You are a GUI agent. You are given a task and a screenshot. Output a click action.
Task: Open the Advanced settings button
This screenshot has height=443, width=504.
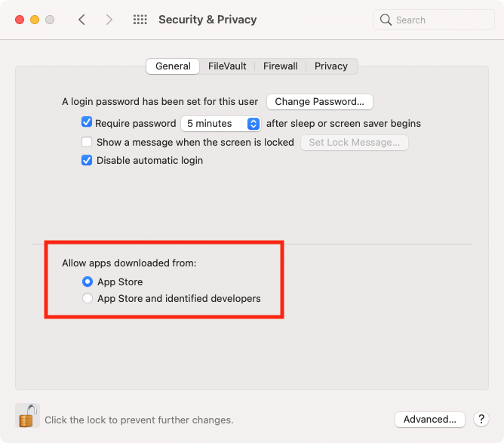tap(430, 419)
